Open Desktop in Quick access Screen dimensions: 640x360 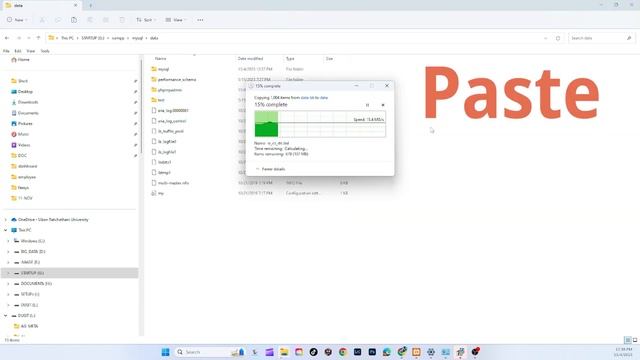pyautogui.click(x=25, y=91)
